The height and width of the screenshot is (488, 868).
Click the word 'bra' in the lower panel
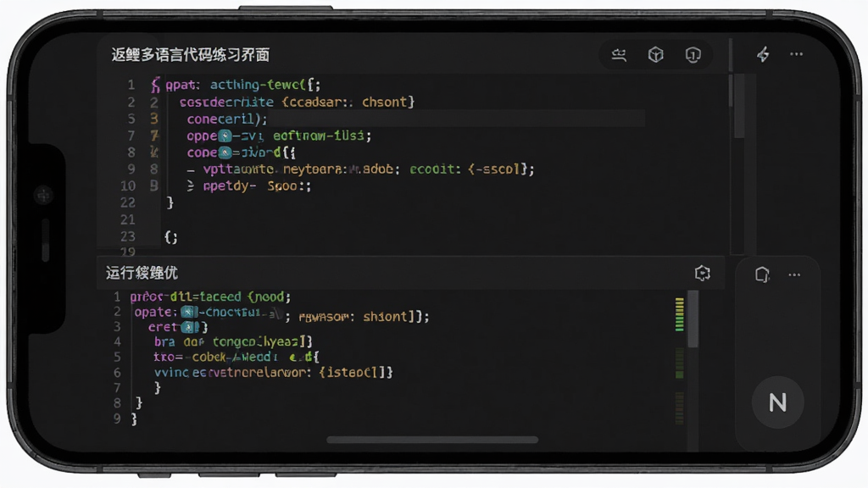pyautogui.click(x=165, y=341)
